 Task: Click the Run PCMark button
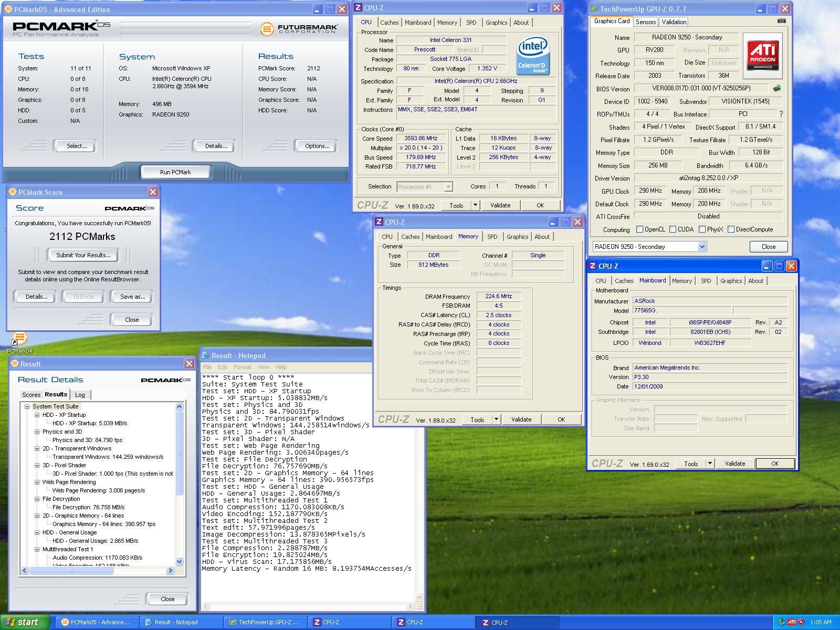(175, 172)
